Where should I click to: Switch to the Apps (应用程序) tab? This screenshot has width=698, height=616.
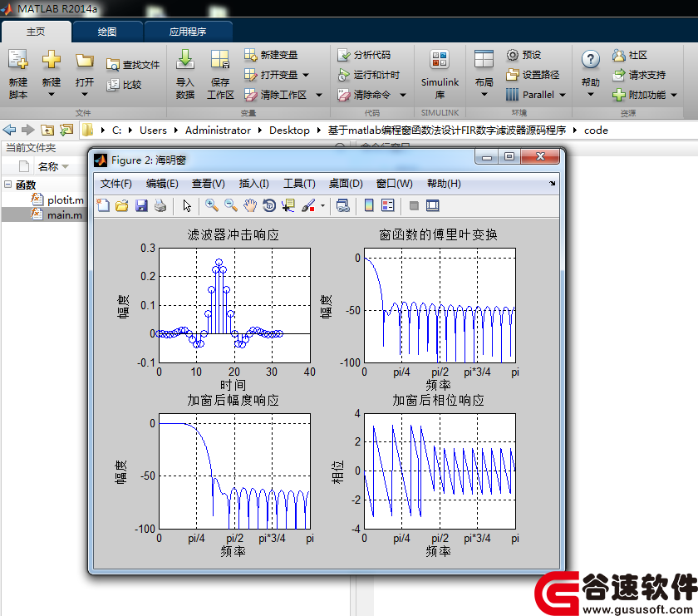[x=188, y=32]
